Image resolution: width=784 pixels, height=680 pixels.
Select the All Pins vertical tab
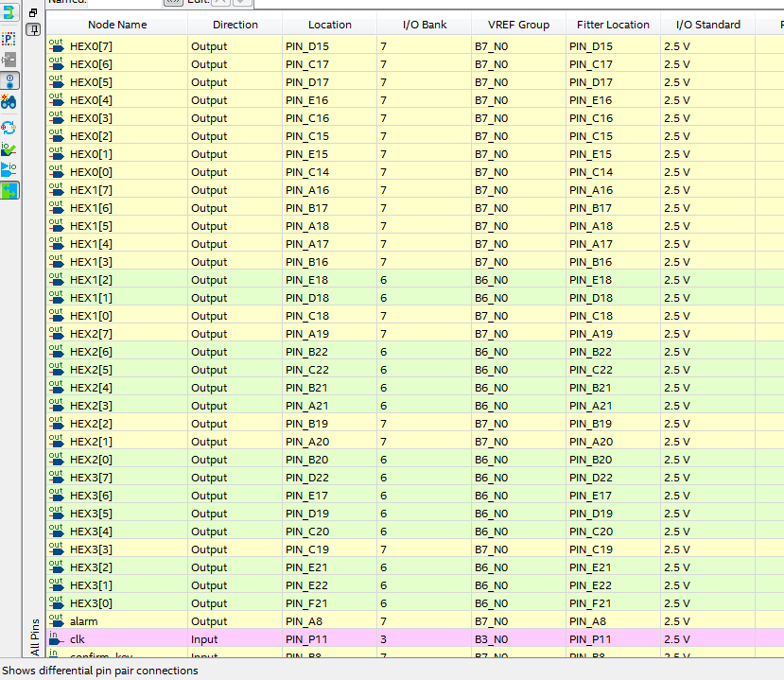click(35, 636)
